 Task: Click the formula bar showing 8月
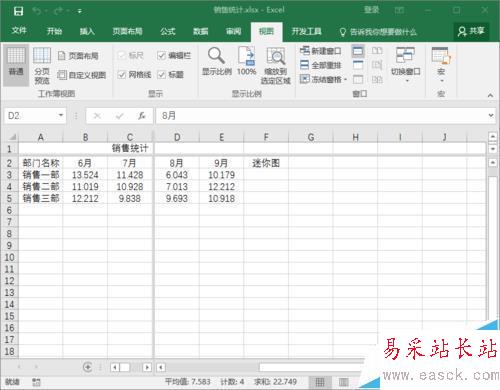320,116
